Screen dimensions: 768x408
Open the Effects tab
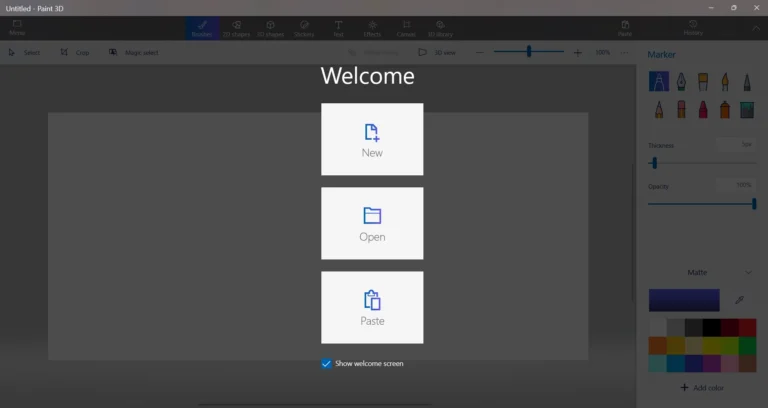click(x=372, y=28)
